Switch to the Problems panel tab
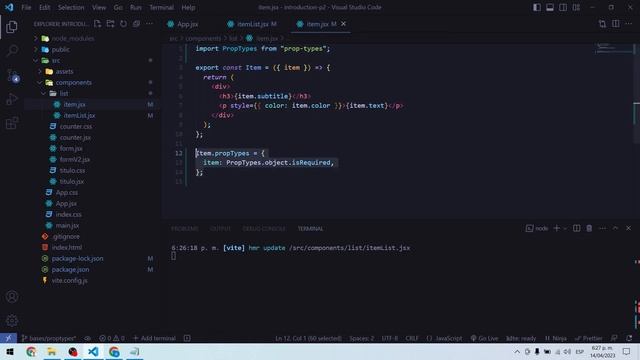 pyautogui.click(x=184, y=229)
